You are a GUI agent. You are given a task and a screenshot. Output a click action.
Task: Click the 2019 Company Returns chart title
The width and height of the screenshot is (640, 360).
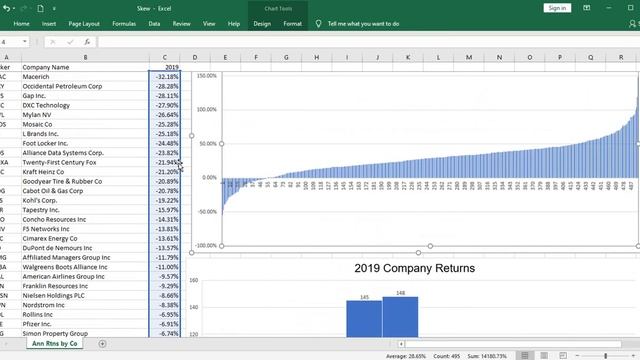414,268
